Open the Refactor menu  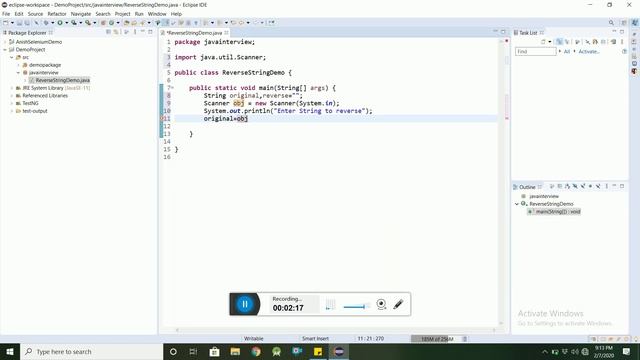point(57,14)
